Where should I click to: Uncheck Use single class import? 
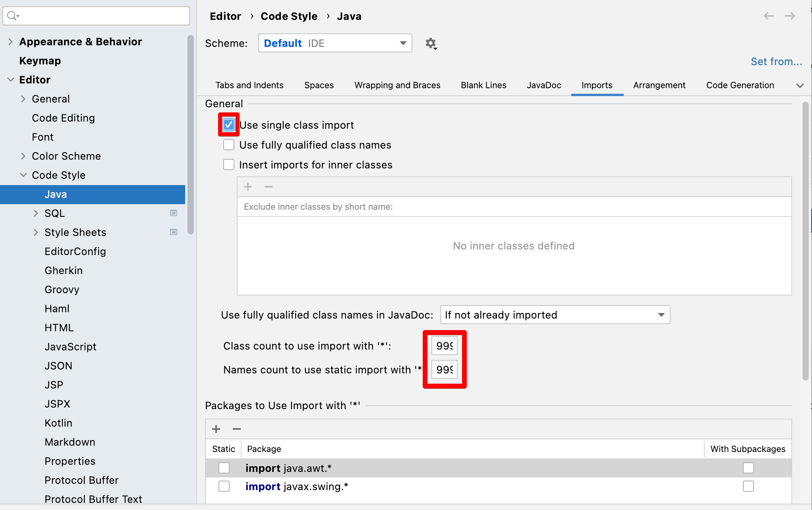tap(229, 125)
